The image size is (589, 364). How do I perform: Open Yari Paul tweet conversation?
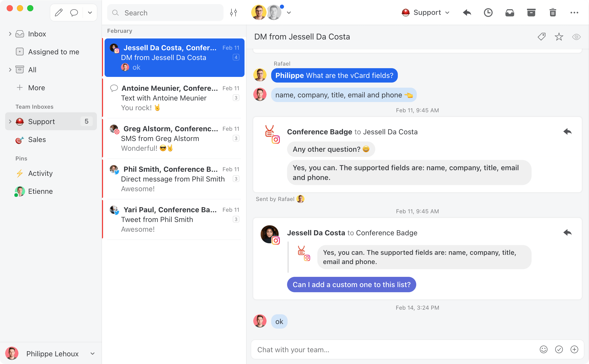click(x=175, y=220)
